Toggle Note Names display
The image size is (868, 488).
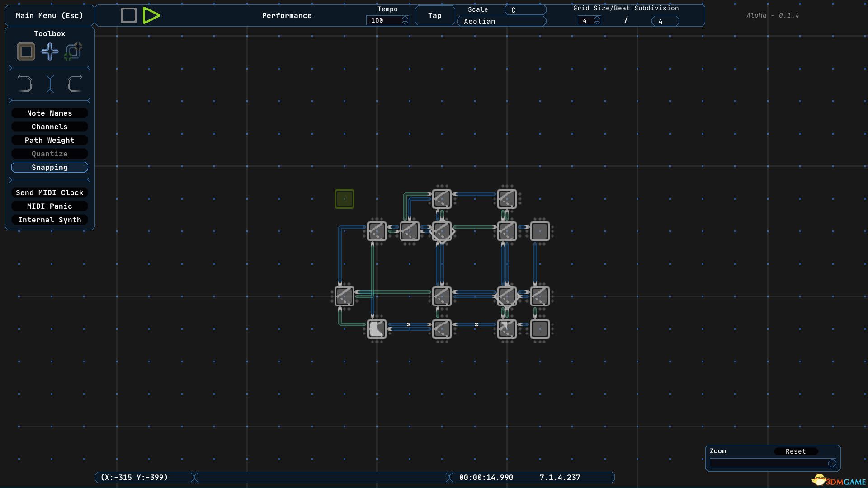tap(50, 113)
